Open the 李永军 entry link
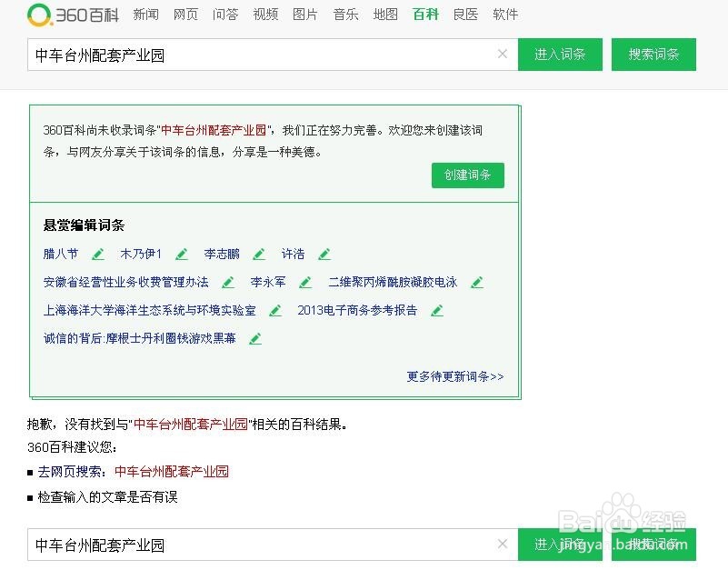This screenshot has height=570, width=728. point(268,283)
